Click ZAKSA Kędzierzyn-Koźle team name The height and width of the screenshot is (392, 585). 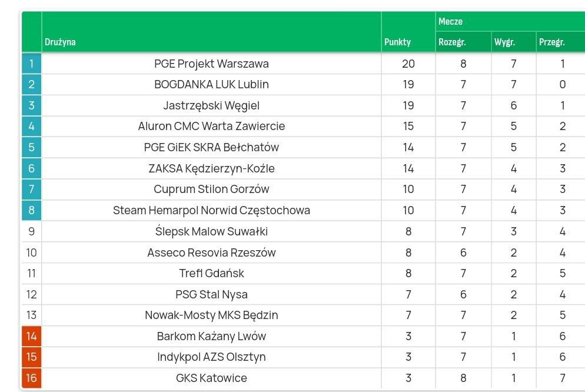[x=211, y=168]
